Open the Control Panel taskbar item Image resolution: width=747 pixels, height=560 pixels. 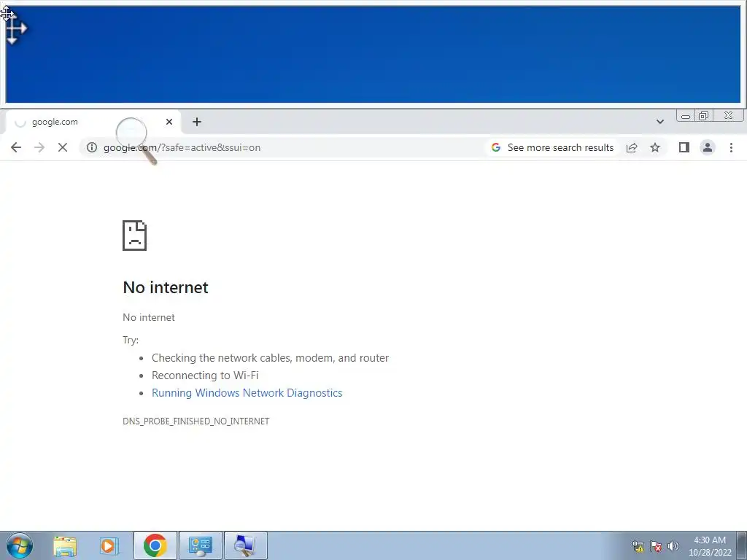click(x=200, y=545)
